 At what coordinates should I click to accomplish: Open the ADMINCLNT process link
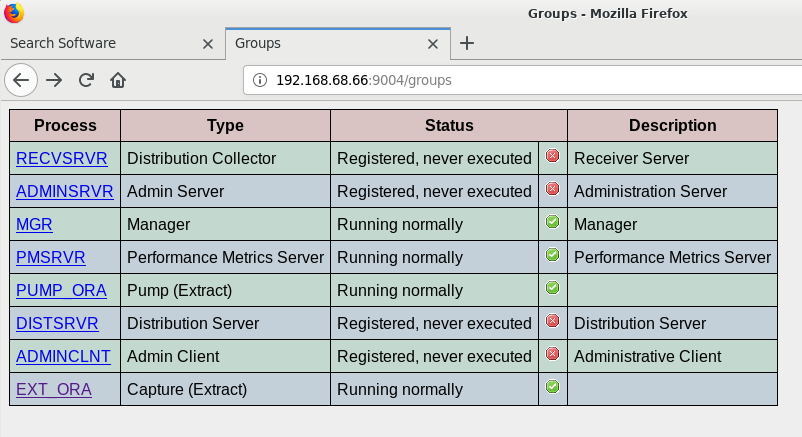[63, 356]
